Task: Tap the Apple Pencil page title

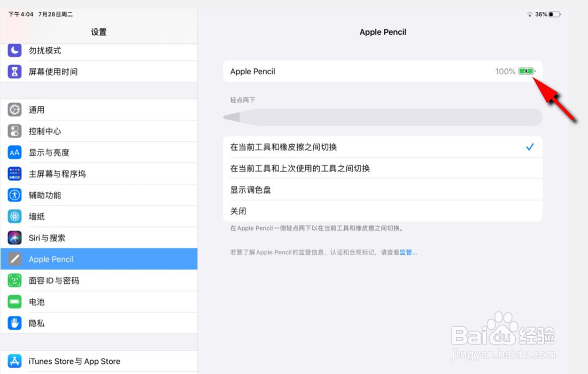Action: (383, 32)
